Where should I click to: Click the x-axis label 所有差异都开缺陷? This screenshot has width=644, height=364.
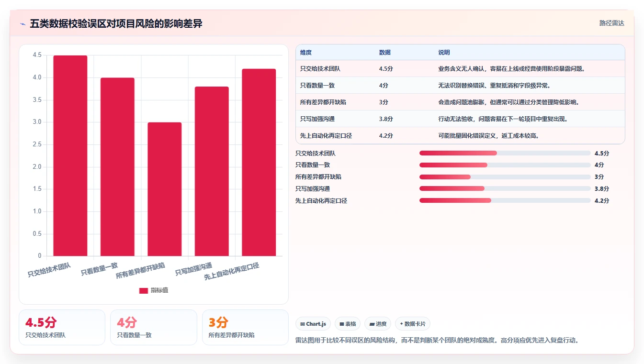point(140,271)
